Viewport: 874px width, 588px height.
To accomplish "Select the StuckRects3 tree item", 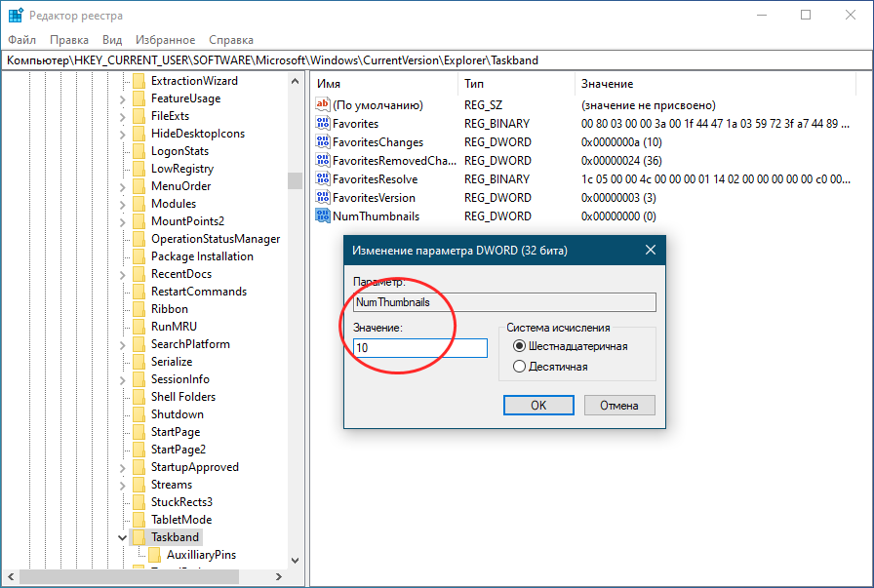I will 181,502.
